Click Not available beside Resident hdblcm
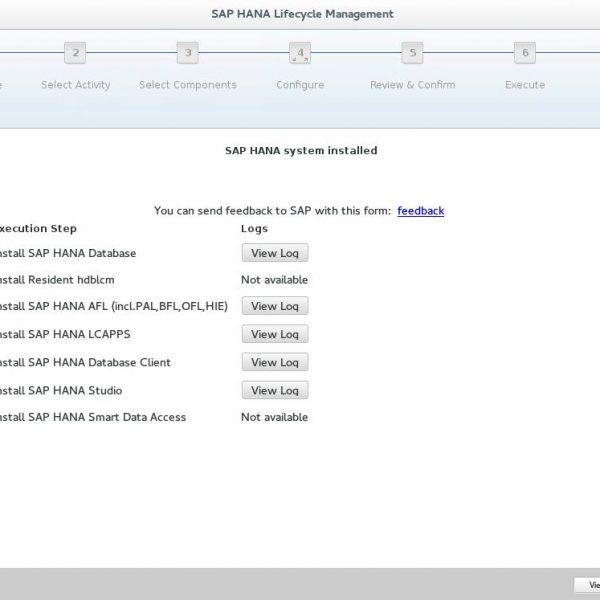 274,280
